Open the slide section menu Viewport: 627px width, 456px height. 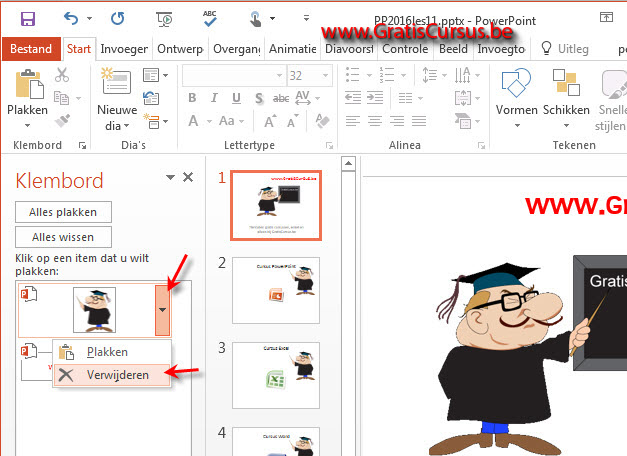(x=156, y=121)
